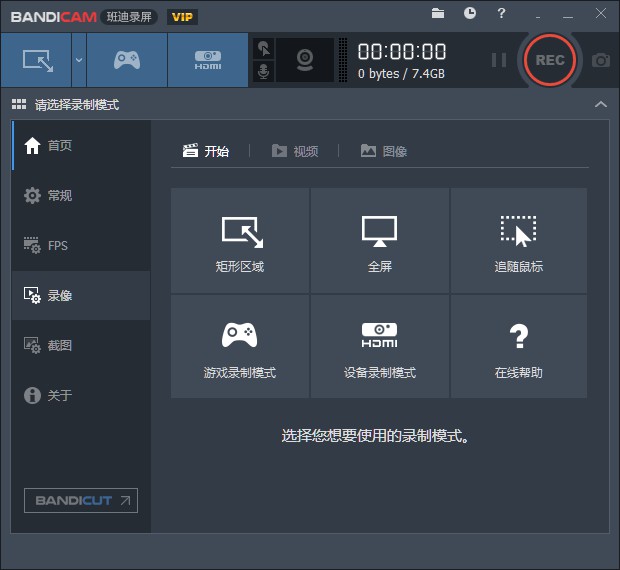The height and width of the screenshot is (570, 620).
Task: Take a screenshot with camera icon
Action: (601, 60)
